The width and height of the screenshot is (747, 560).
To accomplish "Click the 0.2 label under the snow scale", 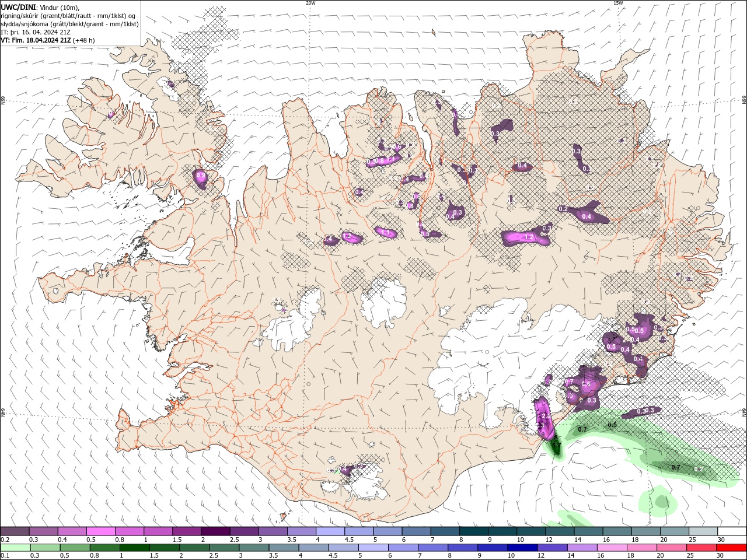I will pos(5,540).
